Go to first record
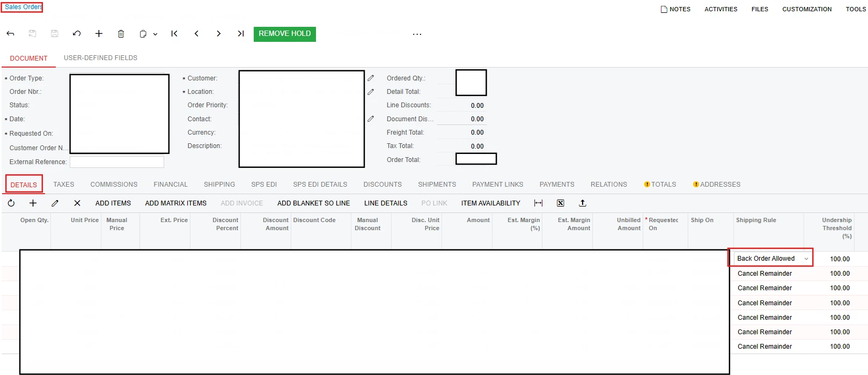Screen dimensions: 868x375 [174, 34]
